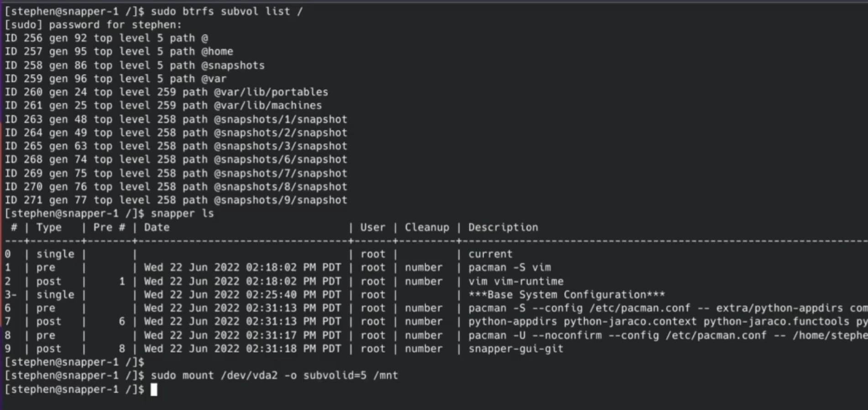Click the '@home' subvolume path line

119,52
